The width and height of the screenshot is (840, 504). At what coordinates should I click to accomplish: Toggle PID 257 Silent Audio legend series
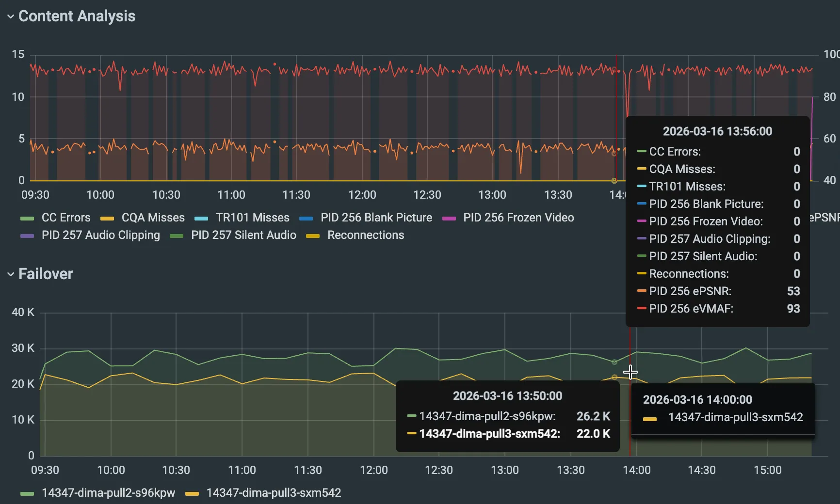[243, 235]
